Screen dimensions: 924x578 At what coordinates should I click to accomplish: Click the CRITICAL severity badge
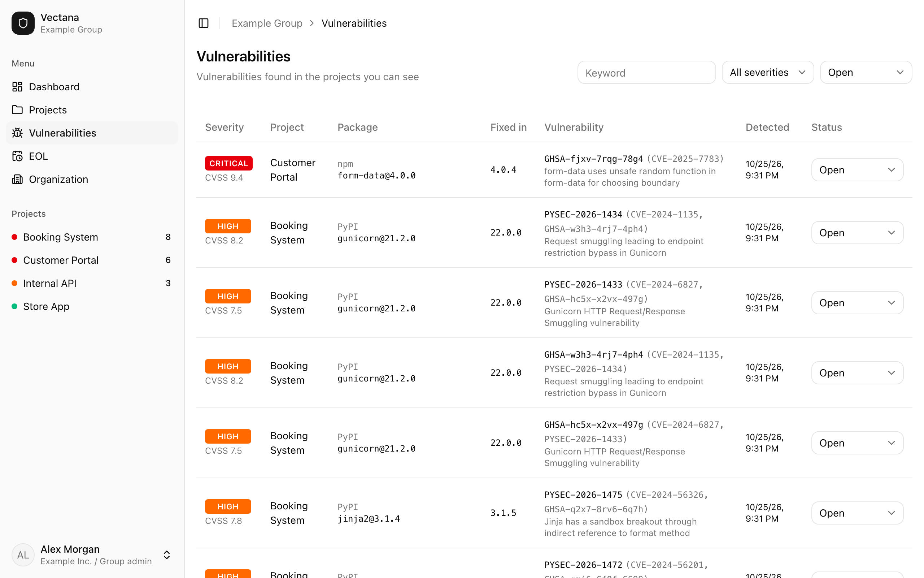(x=229, y=163)
